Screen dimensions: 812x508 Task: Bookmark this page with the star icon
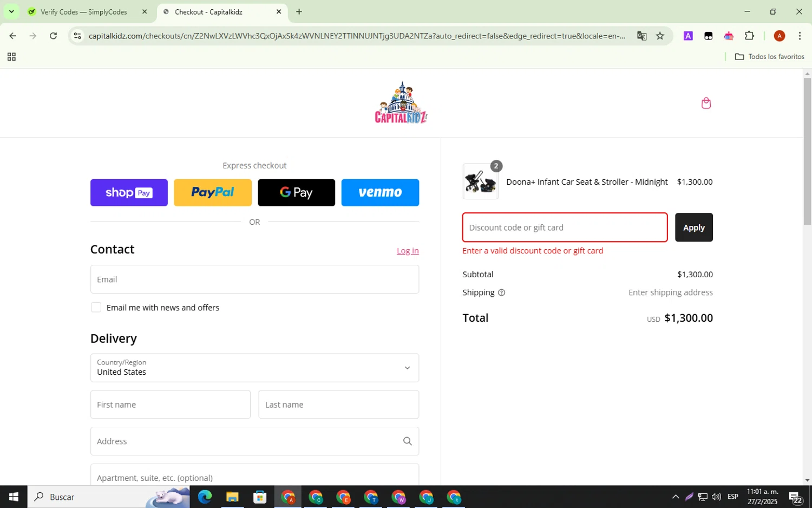(660, 36)
